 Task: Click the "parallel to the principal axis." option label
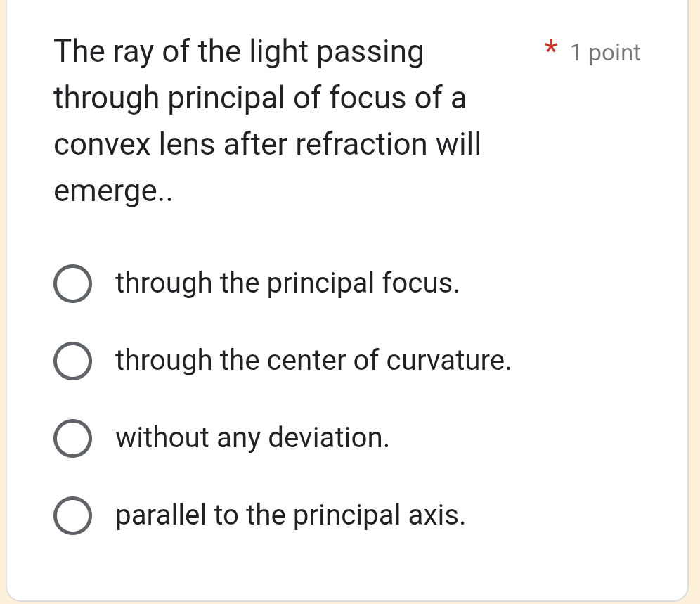[290, 515]
